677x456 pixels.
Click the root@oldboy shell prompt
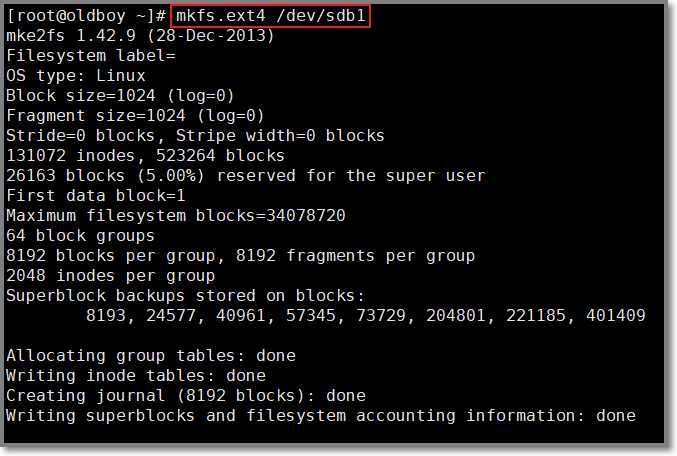86,16
